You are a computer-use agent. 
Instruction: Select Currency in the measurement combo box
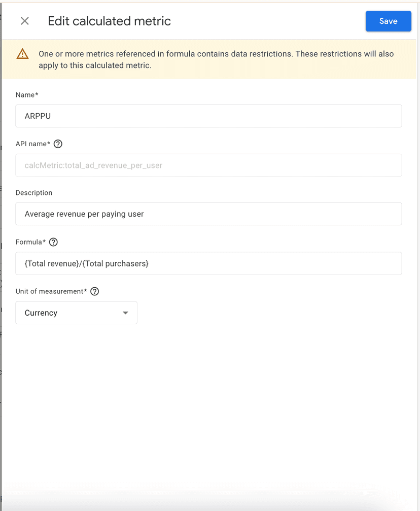point(76,313)
